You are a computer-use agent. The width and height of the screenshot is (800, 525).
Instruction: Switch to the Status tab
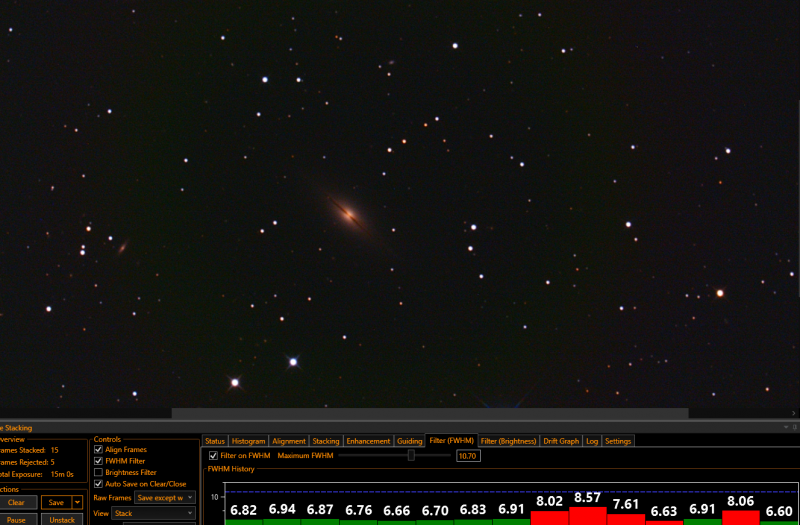(215, 441)
